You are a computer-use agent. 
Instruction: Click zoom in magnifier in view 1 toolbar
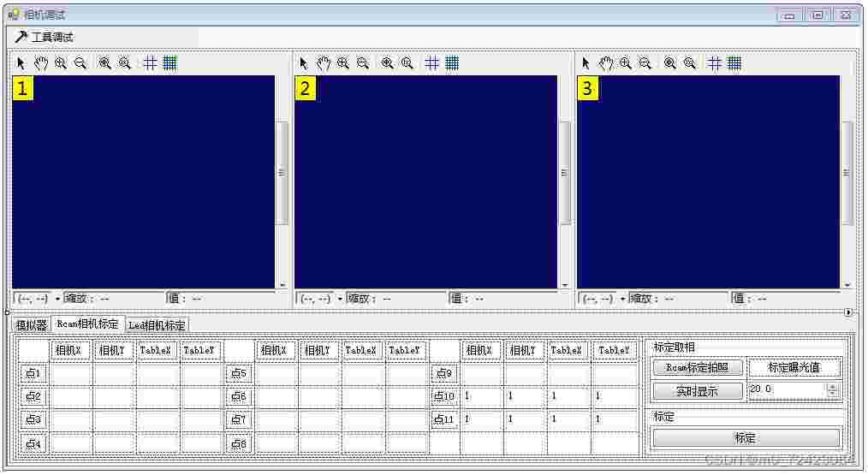click(60, 63)
